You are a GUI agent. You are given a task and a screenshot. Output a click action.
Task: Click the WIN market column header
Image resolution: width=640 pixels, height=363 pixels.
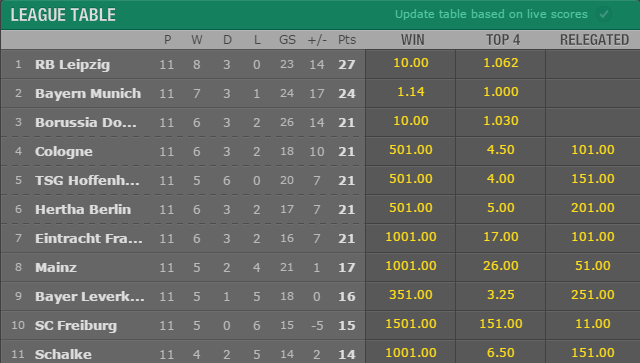tap(413, 40)
